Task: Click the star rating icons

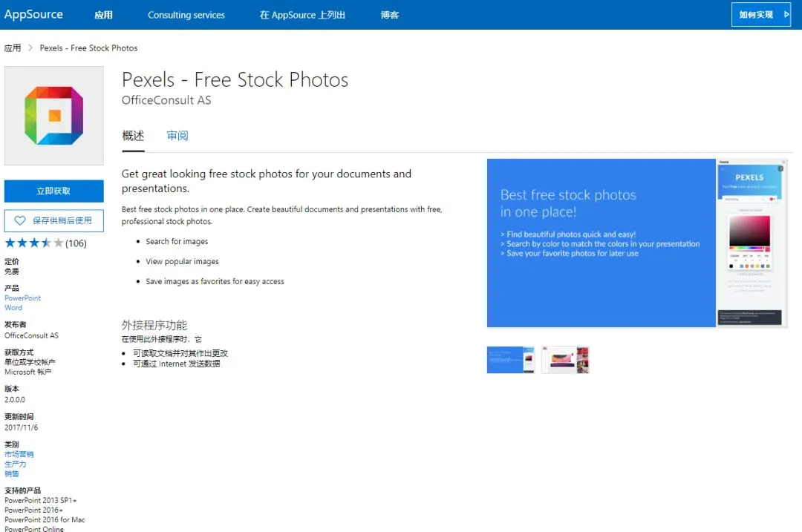Action: click(33, 243)
